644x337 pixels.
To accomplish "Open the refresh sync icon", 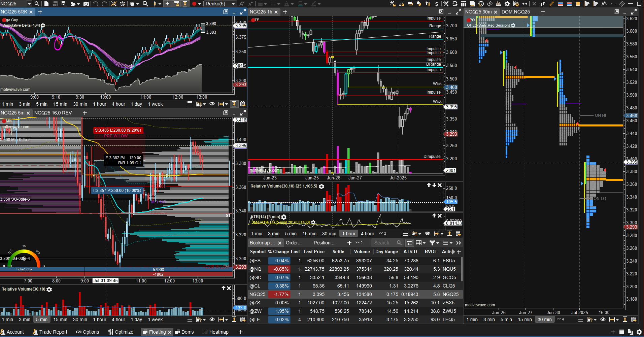I will click(x=455, y=4).
